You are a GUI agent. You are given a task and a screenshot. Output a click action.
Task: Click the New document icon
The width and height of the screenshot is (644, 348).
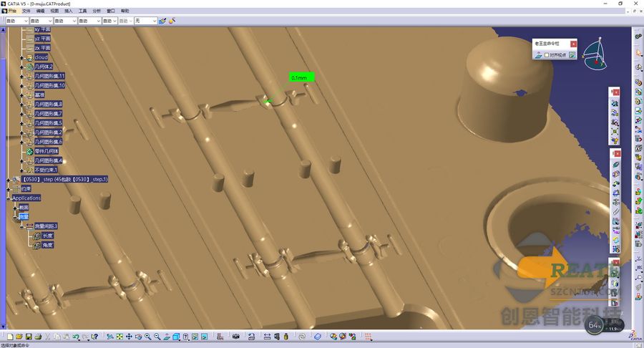pos(10,337)
